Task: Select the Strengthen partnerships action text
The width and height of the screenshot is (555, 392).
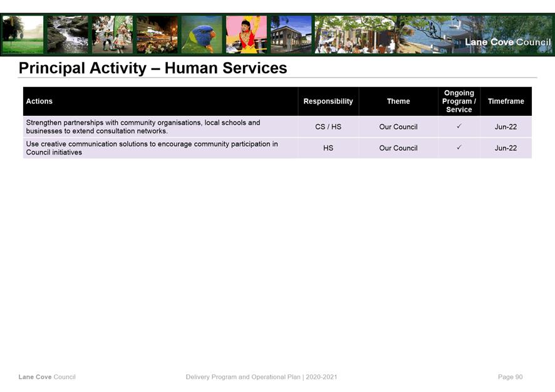Action: tap(143, 126)
